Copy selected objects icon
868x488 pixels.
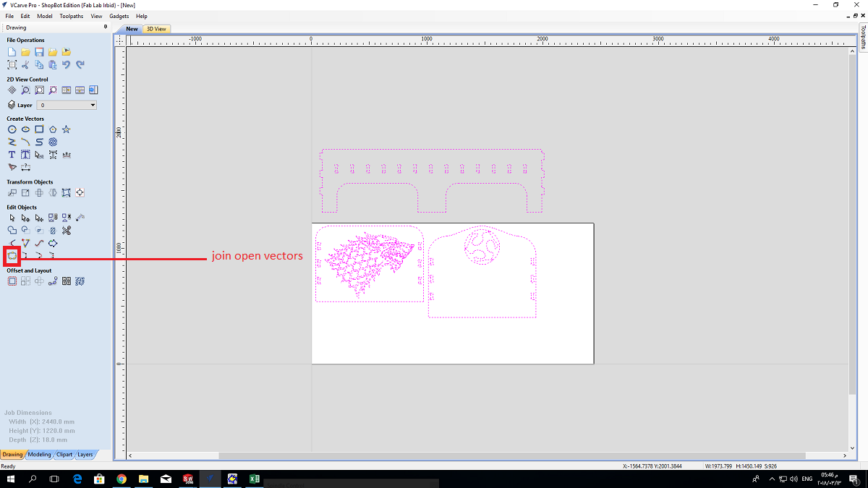click(39, 65)
